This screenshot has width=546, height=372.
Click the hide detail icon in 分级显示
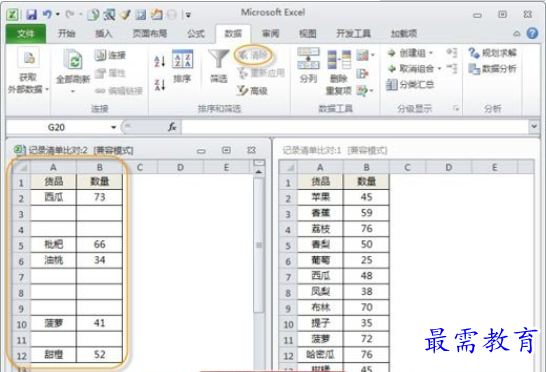[x=452, y=68]
